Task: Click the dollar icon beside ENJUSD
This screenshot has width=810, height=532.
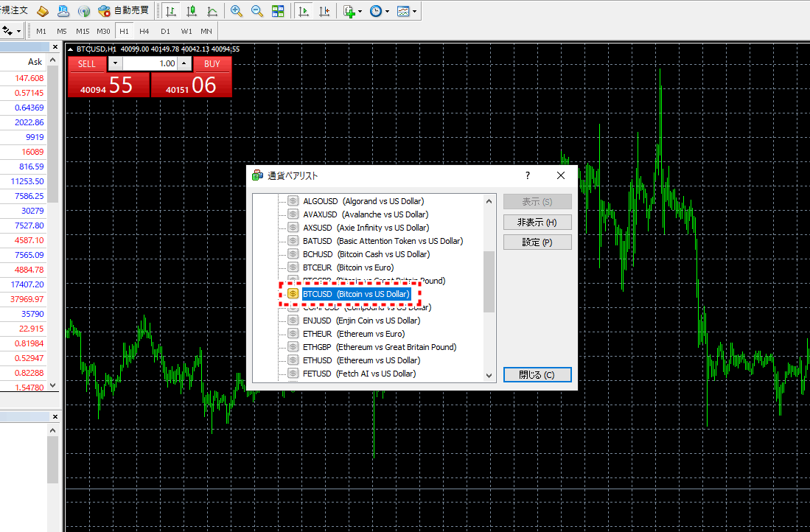Action: click(x=293, y=321)
